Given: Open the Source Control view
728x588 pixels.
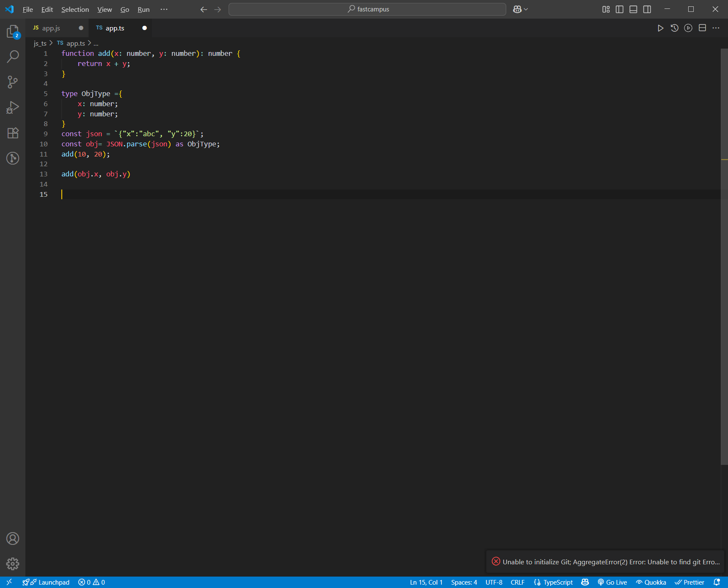Looking at the screenshot, I should (13, 82).
